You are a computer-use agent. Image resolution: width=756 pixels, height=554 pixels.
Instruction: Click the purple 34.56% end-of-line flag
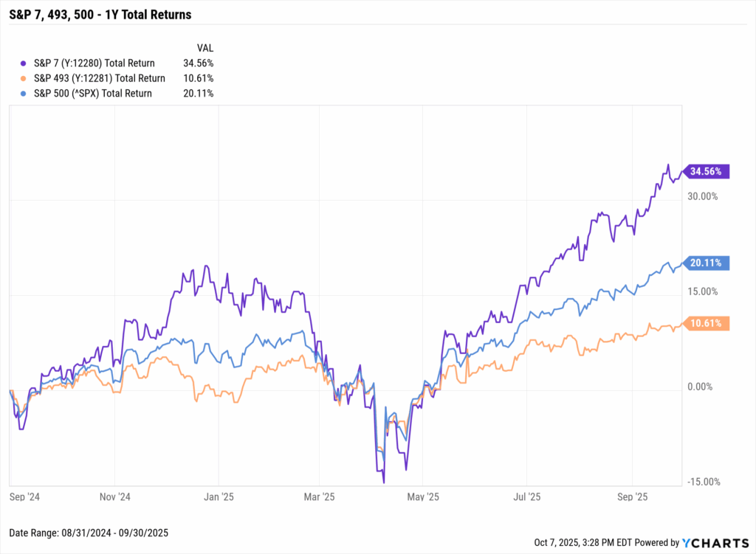pos(707,171)
